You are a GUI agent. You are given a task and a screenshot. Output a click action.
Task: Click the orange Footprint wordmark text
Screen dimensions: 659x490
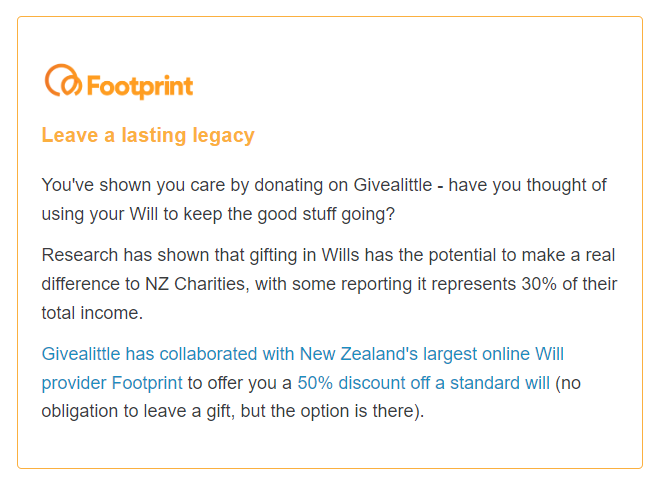pyautogui.click(x=140, y=87)
